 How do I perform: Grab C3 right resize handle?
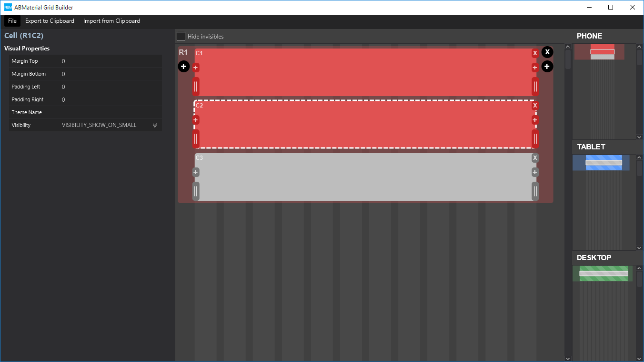[535, 191]
